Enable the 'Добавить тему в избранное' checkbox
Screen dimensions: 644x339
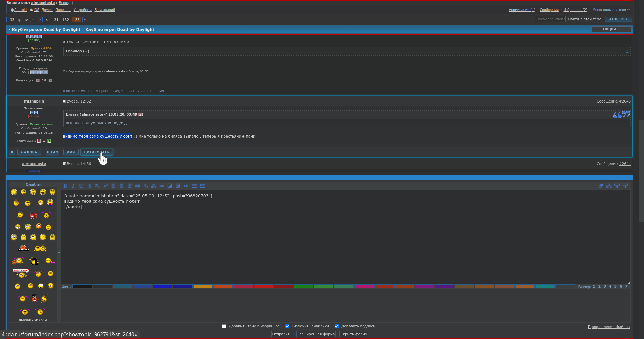[x=224, y=326]
